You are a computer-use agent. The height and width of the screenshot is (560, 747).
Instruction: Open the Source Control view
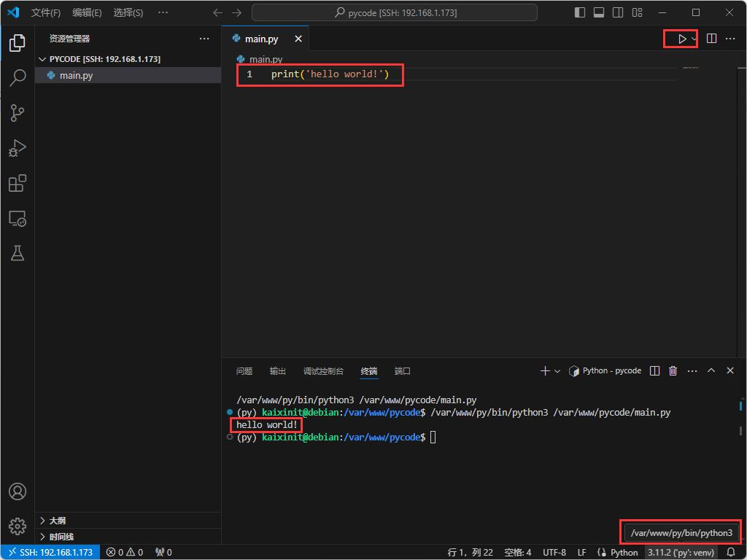(x=18, y=112)
